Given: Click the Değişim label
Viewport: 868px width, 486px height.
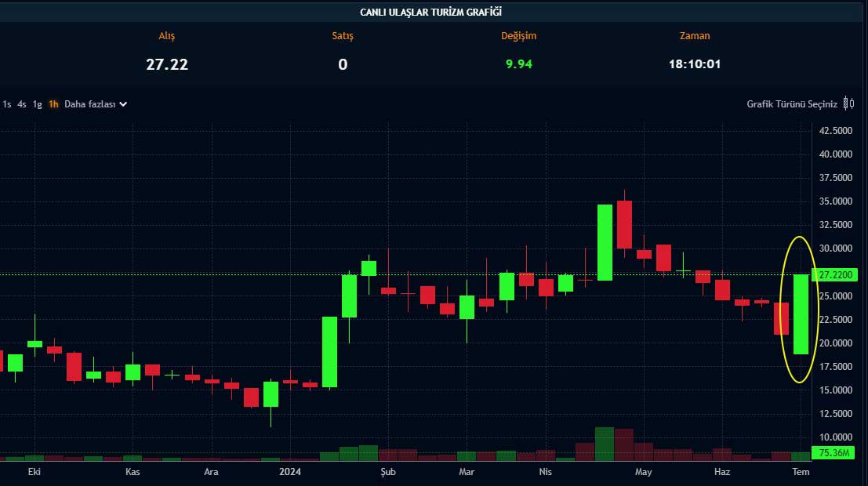Looking at the screenshot, I should point(519,35).
